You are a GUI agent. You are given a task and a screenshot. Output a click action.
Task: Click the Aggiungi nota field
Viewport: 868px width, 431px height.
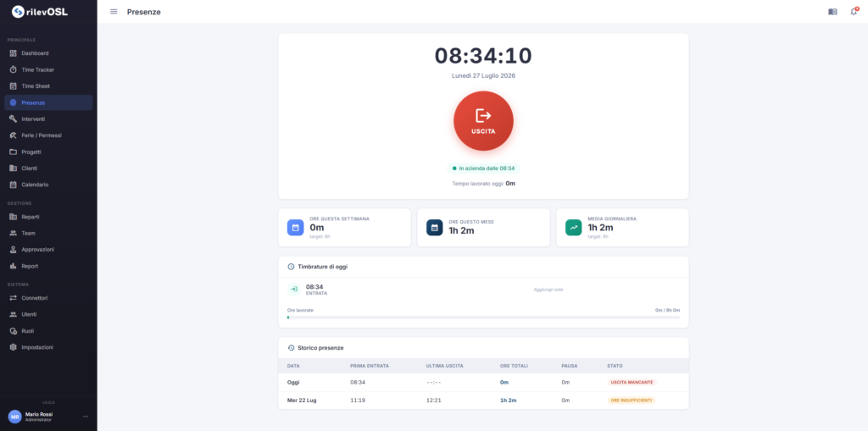tap(548, 290)
